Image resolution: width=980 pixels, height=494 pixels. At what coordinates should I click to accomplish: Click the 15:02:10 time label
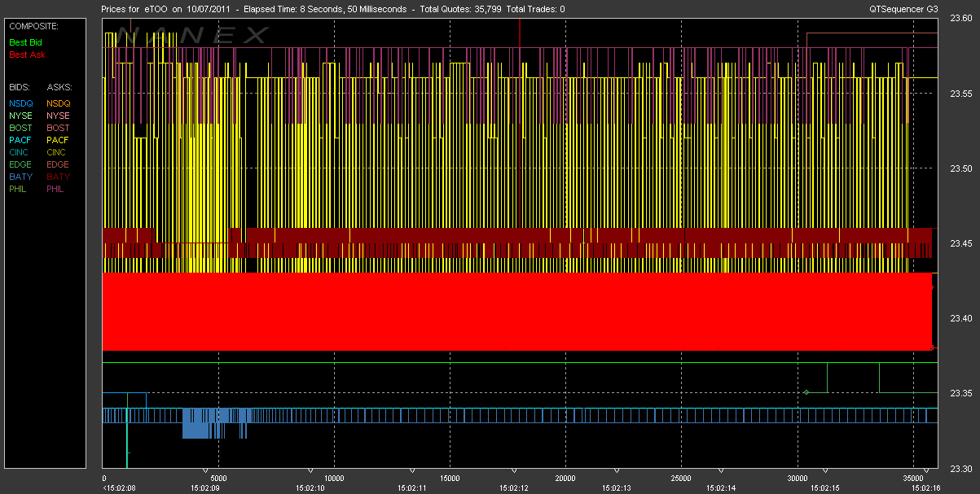pos(310,488)
